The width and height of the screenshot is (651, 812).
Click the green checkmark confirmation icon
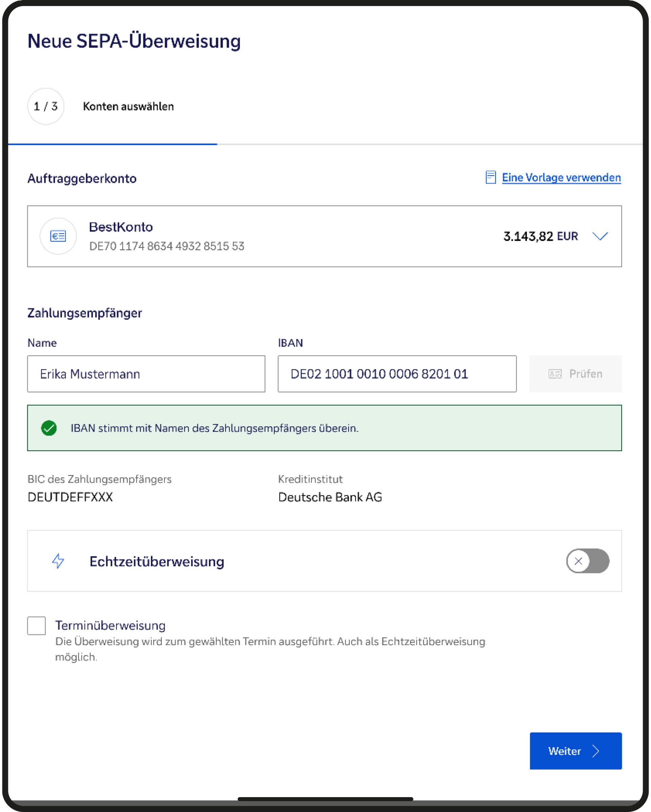point(49,428)
